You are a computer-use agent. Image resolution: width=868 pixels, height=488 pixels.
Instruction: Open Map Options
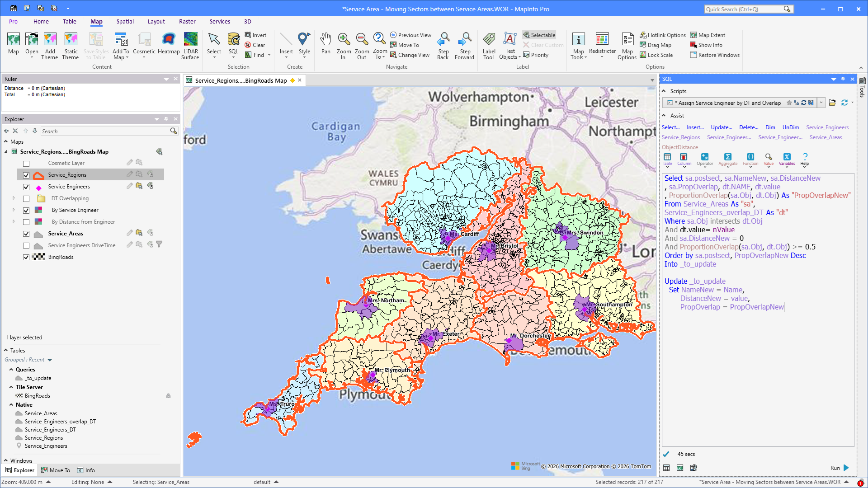627,46
